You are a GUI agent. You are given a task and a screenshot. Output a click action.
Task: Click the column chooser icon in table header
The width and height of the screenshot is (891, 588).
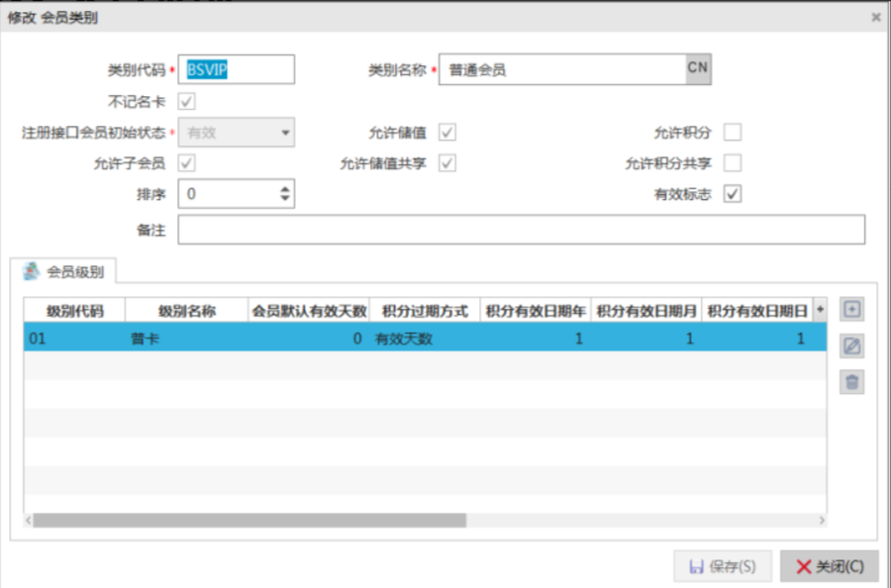point(820,311)
